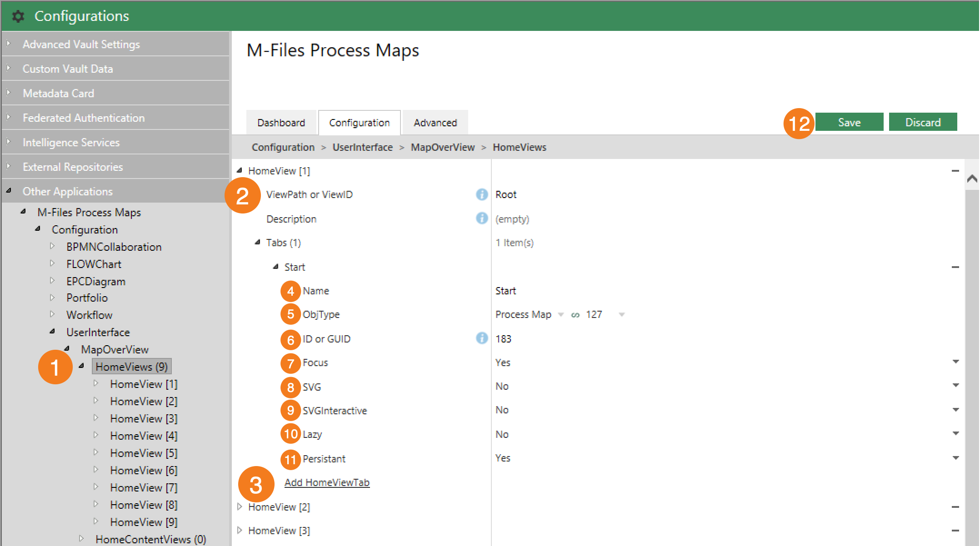
Task: Click the minus icon to remove HomeView [2]
Action: (x=955, y=507)
